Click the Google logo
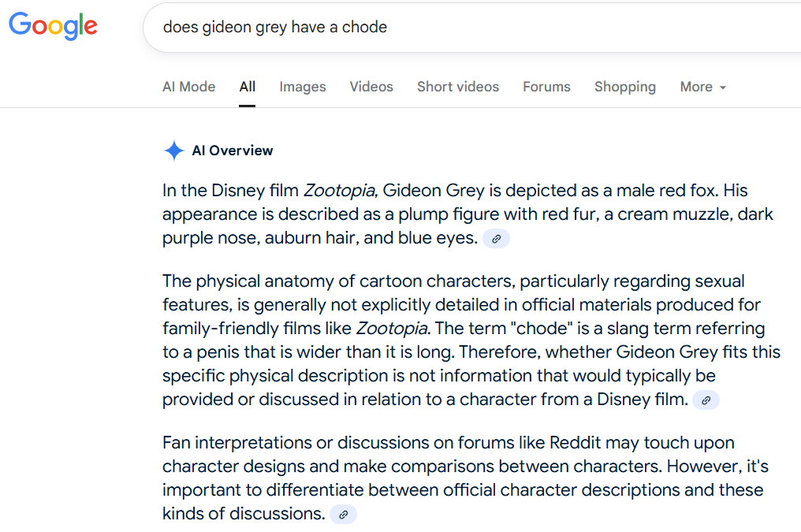801x532 pixels. coord(53,25)
